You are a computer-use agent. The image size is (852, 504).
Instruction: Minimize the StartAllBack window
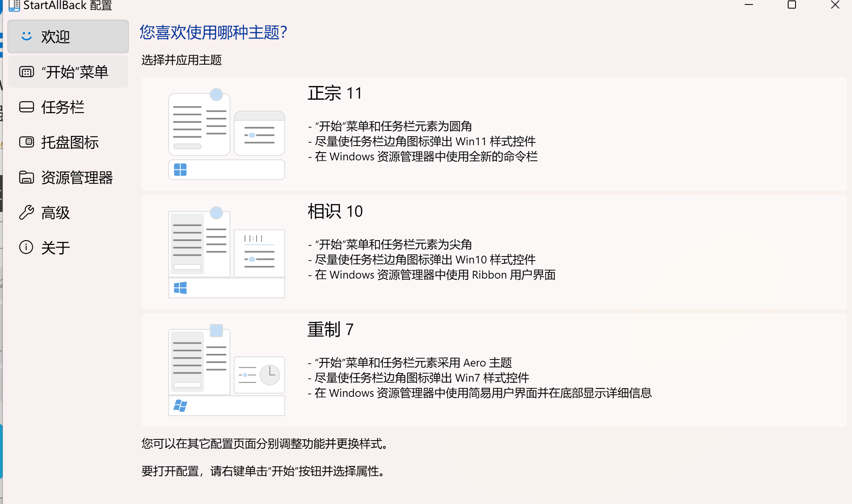[x=749, y=5]
